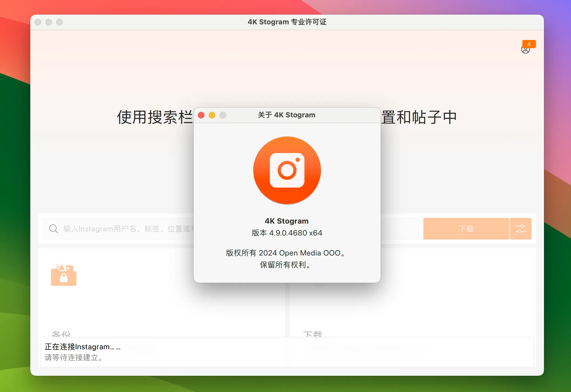
Task: Click the locked backup folder icon
Action: coord(64,275)
